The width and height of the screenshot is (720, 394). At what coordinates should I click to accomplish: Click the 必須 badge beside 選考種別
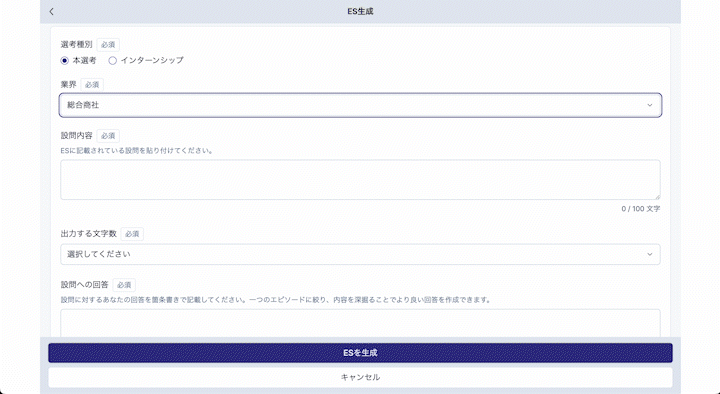click(x=108, y=45)
